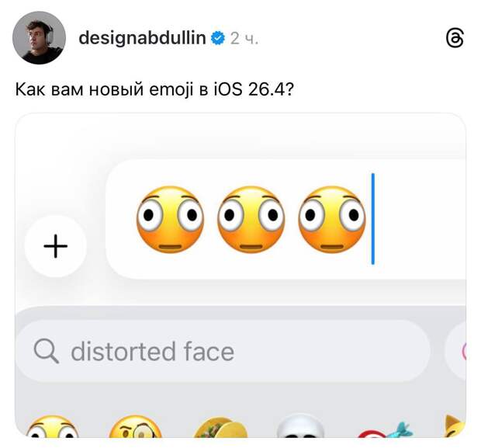Pick the target with fish emoji
Image resolution: width=481 pixels, height=448 pixels.
(385, 429)
